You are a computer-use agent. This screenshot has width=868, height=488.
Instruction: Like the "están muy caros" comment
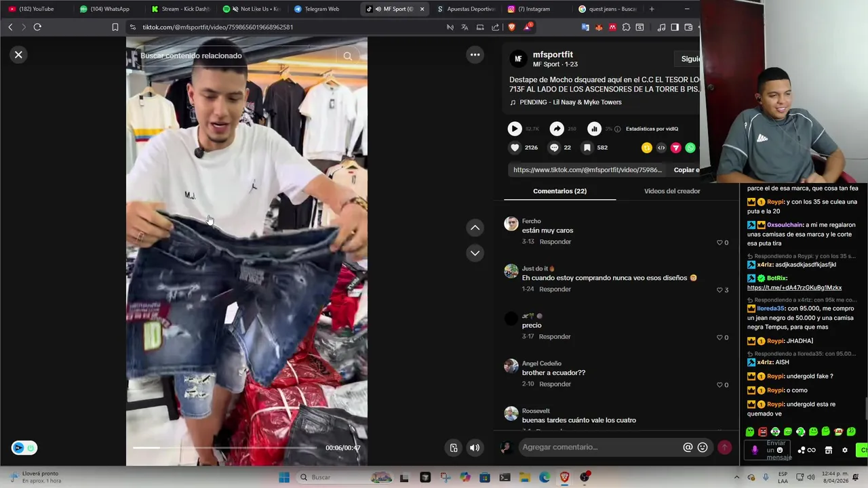[720, 243]
